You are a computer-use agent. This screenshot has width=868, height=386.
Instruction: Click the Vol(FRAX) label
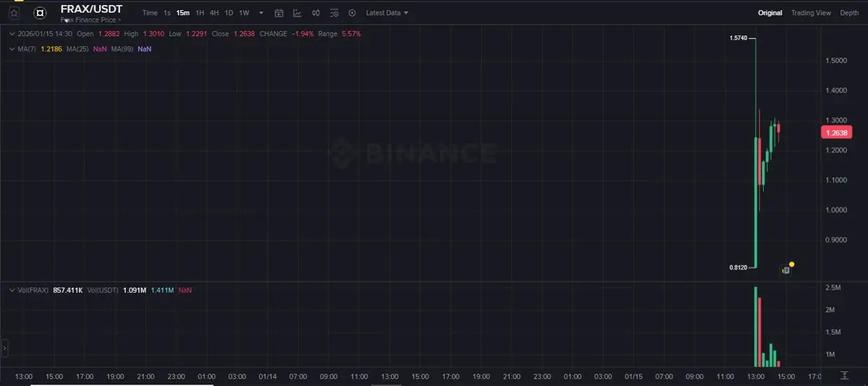33,290
